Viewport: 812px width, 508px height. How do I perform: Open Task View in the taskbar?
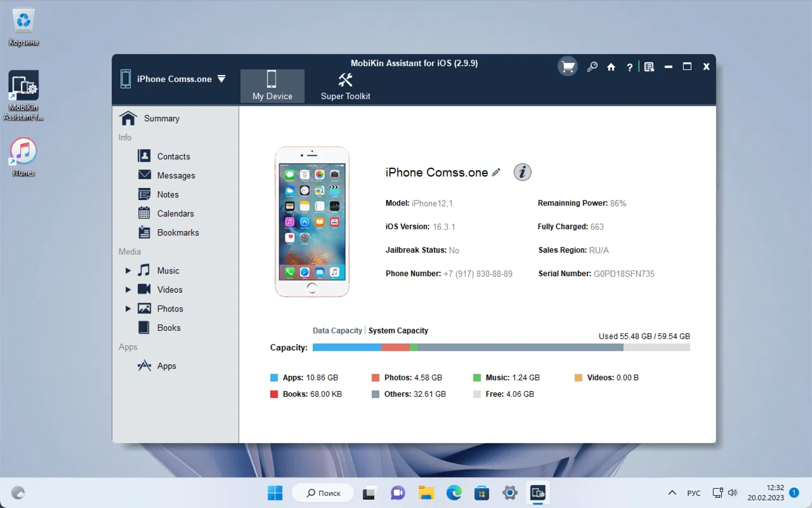click(x=370, y=493)
